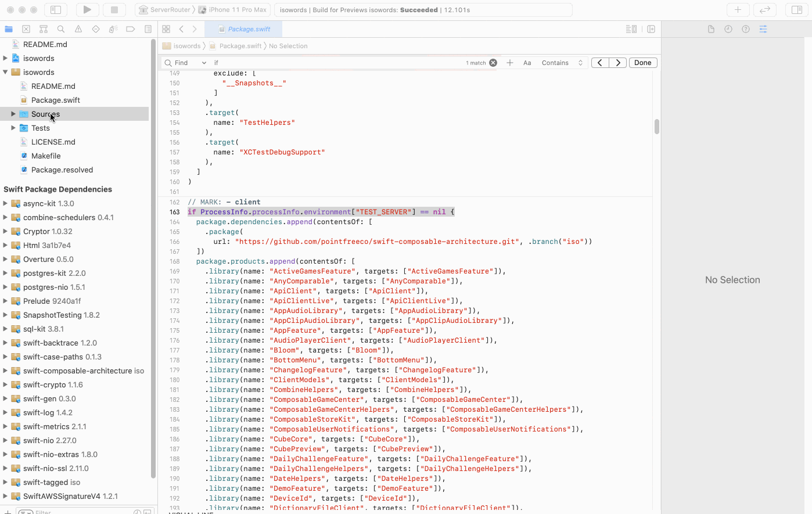The width and height of the screenshot is (812, 514).
Task: Toggle match case Aa in find bar
Action: [x=527, y=63]
